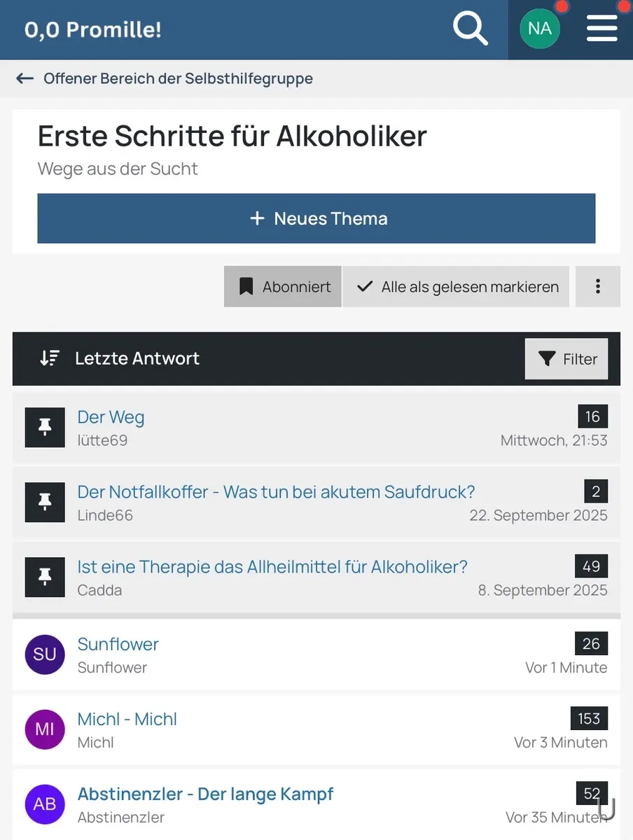
Task: Open the hamburger main menu
Action: click(602, 29)
